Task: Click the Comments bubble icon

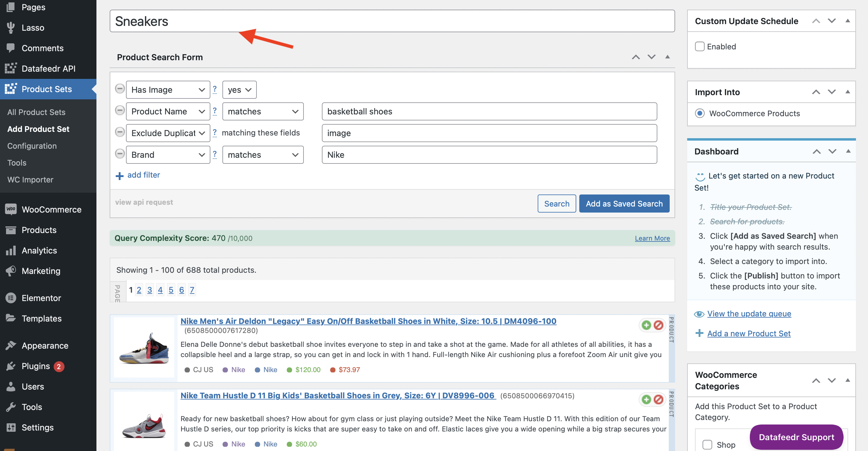Action: tap(11, 48)
